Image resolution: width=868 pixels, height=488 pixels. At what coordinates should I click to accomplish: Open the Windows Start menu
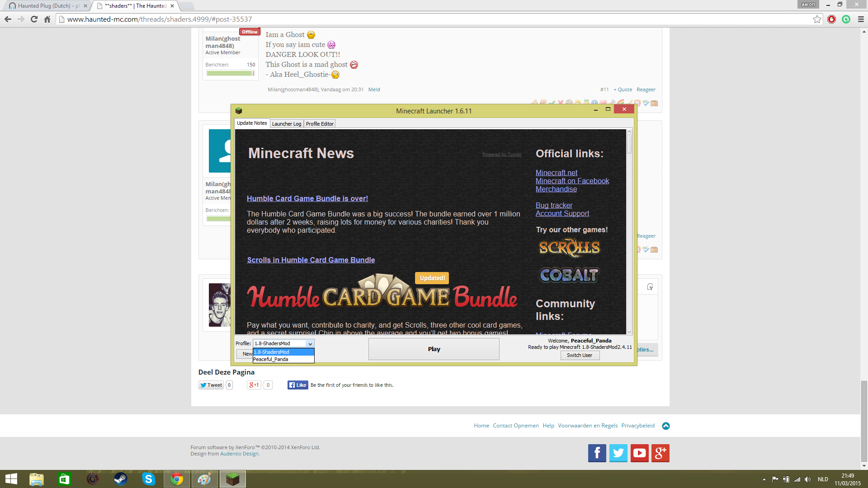tap(11, 479)
